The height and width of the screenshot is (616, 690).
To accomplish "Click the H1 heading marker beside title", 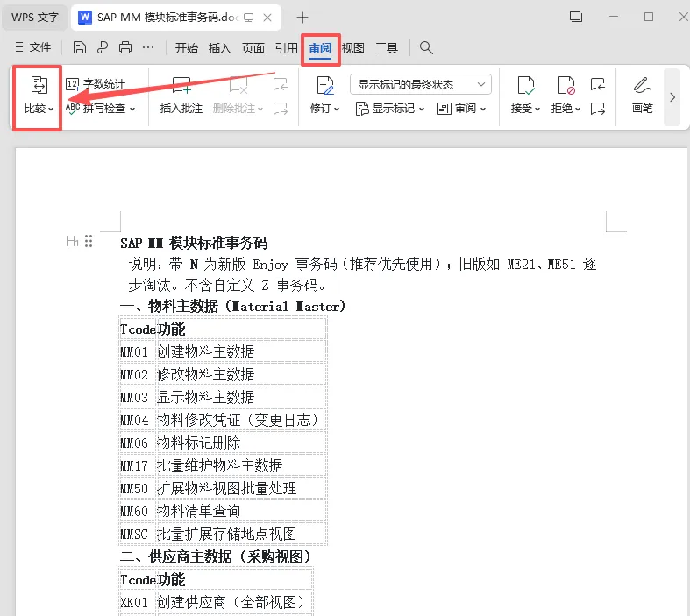I will point(72,241).
